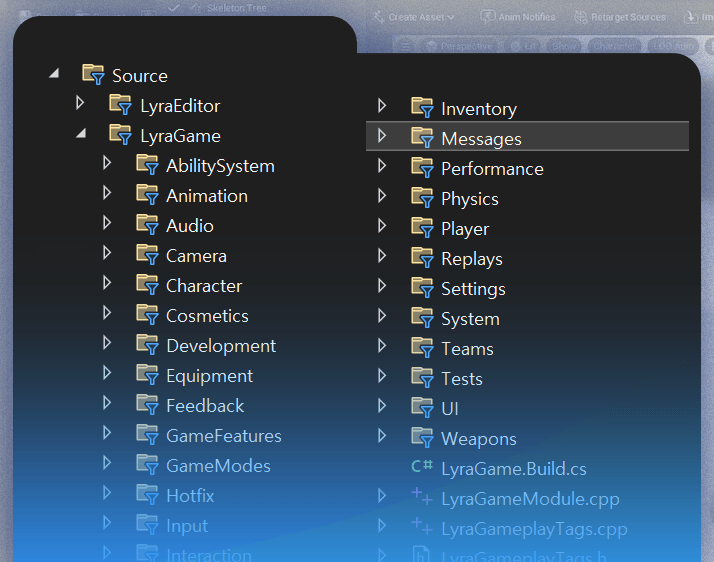This screenshot has width=714, height=562.
Task: Select the highlighted Messages folder label
Action: [x=481, y=139]
